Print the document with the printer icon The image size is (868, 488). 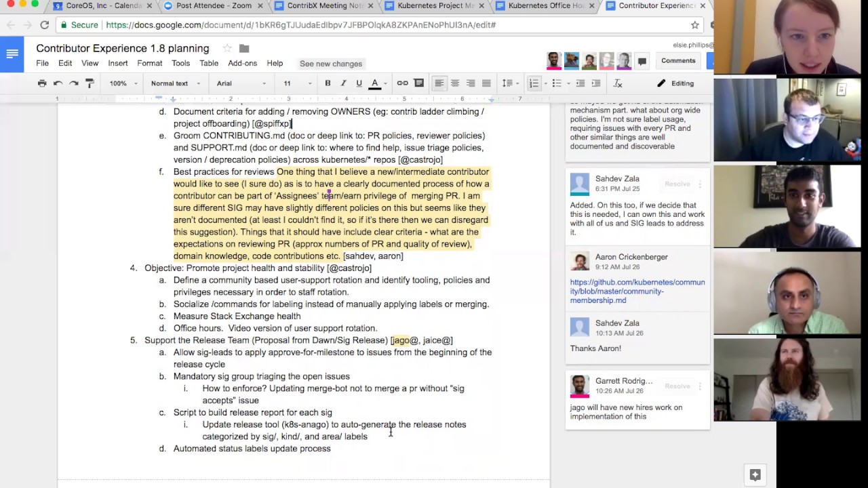tap(42, 83)
